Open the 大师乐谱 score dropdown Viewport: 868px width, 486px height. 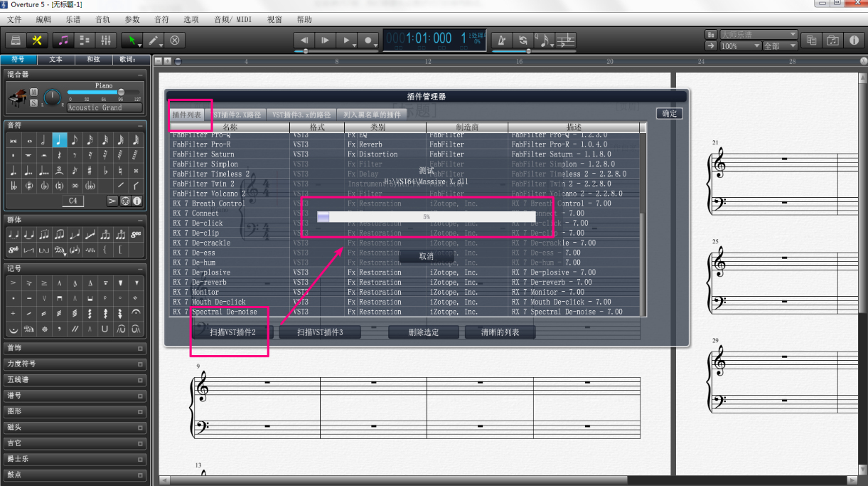click(x=759, y=34)
